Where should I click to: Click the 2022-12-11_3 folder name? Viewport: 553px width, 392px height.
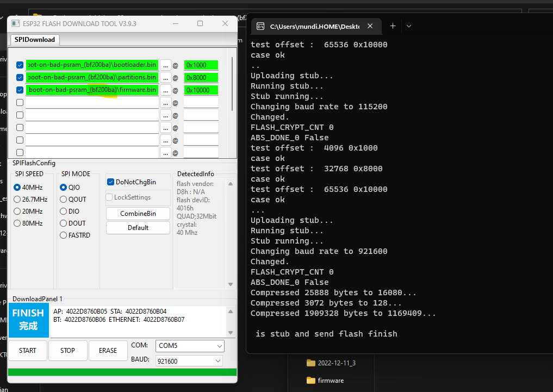pos(337,363)
